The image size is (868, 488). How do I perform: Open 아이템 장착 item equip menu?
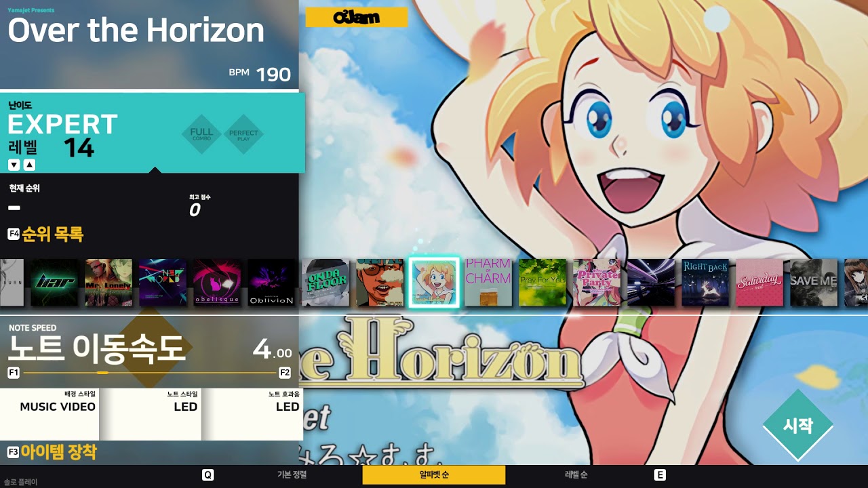point(58,452)
